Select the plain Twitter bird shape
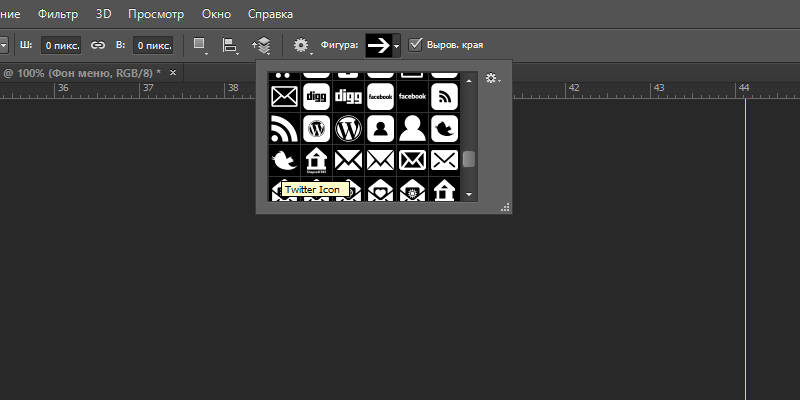This screenshot has width=800, height=400. pos(284,160)
